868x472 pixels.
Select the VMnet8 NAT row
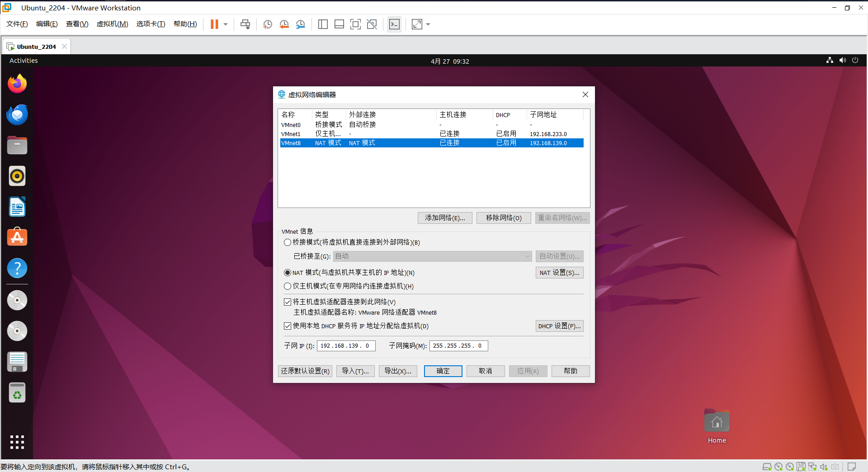(x=432, y=143)
